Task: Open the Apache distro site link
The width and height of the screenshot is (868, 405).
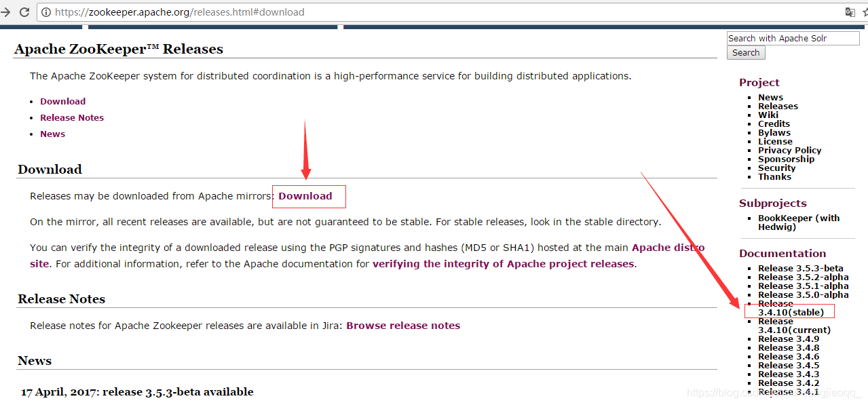Action: [x=668, y=248]
